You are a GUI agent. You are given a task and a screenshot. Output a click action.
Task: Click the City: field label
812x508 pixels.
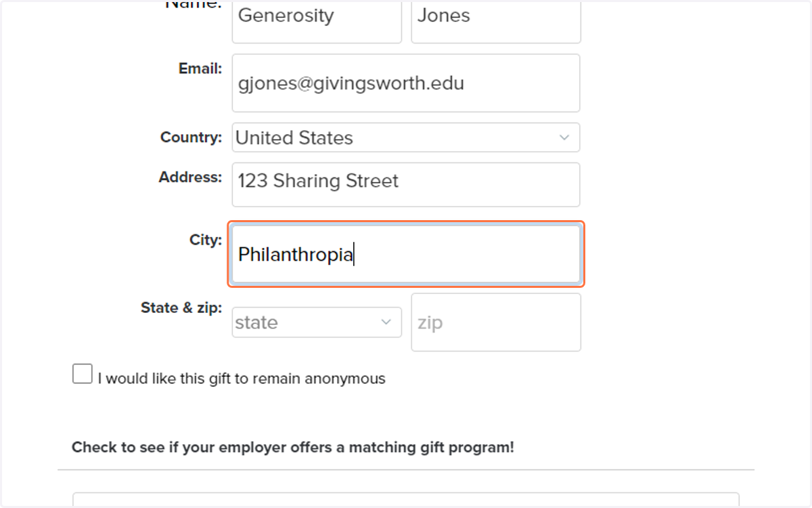[206, 240]
